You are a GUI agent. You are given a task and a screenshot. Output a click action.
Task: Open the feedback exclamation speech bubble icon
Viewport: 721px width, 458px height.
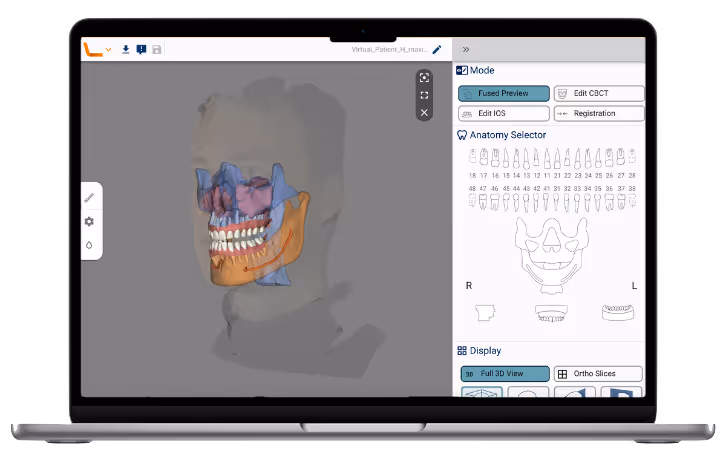[141, 49]
